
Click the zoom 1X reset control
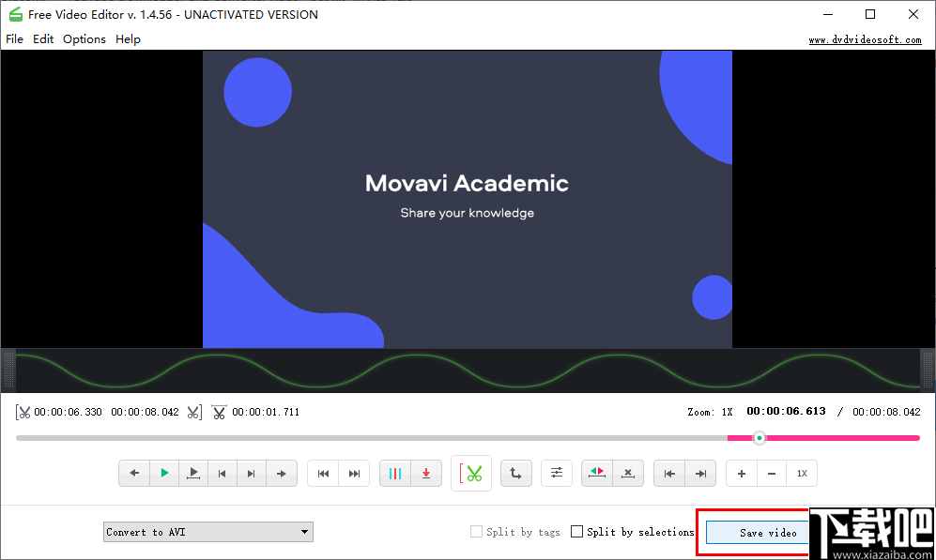click(x=803, y=473)
